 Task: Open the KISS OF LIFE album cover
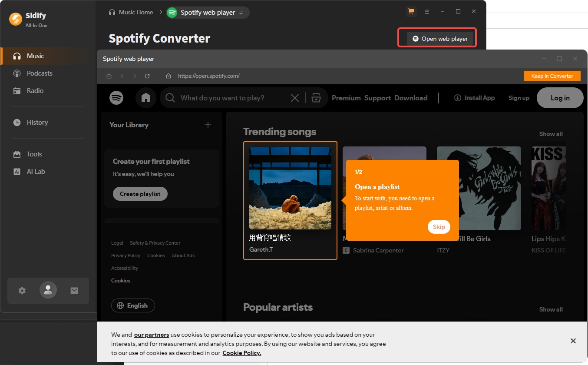549,188
